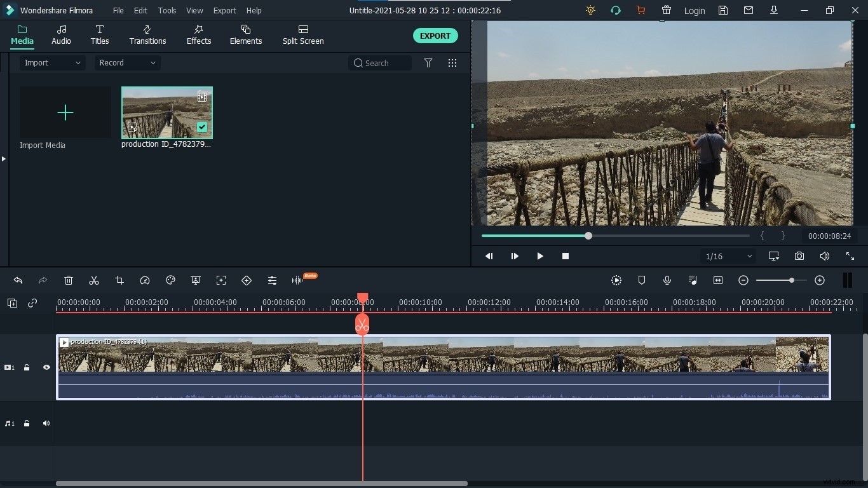Lock the video track

(27, 367)
